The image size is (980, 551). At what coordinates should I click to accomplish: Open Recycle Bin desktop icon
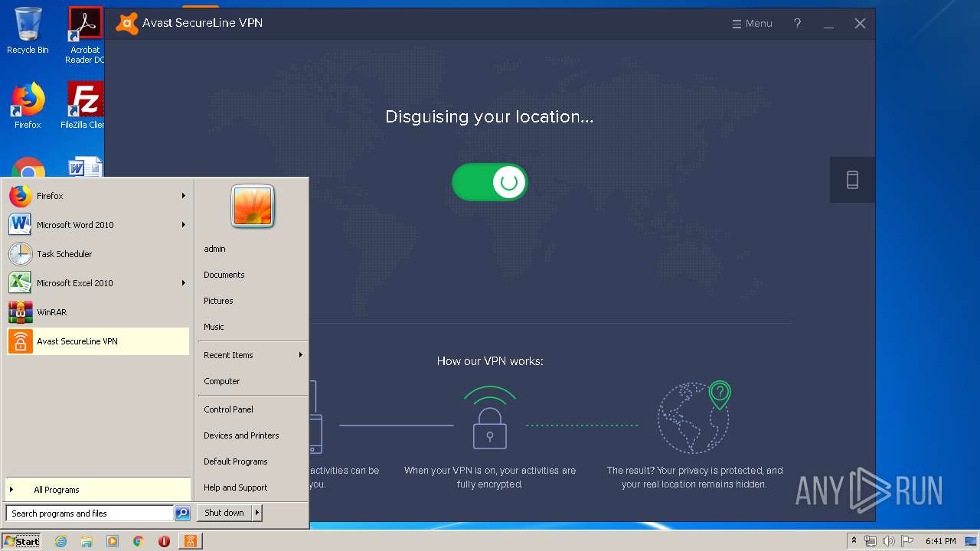[28, 31]
